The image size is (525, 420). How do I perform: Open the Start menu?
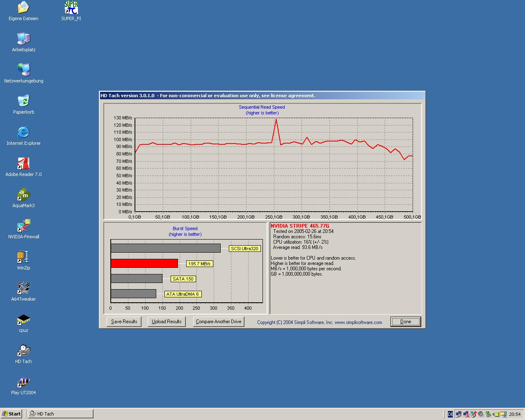click(x=11, y=414)
